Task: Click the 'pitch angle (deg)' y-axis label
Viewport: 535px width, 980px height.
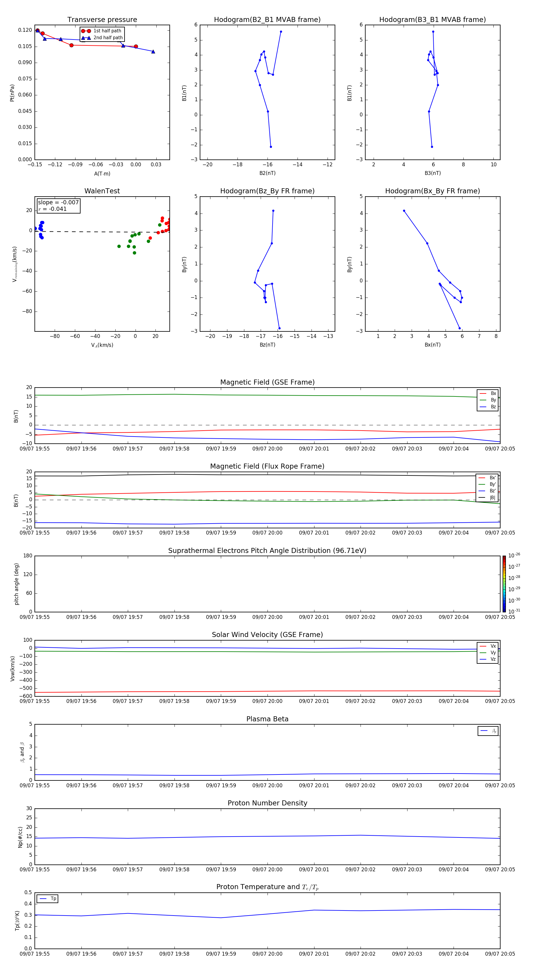Action: [16, 584]
